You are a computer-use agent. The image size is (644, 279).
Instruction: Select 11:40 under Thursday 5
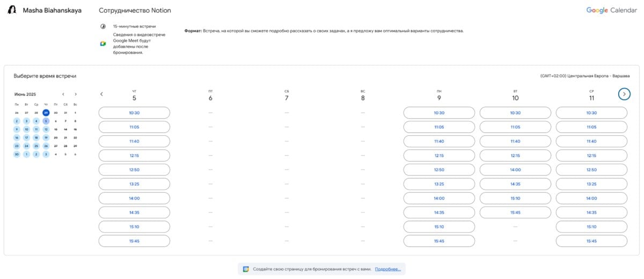(x=134, y=141)
